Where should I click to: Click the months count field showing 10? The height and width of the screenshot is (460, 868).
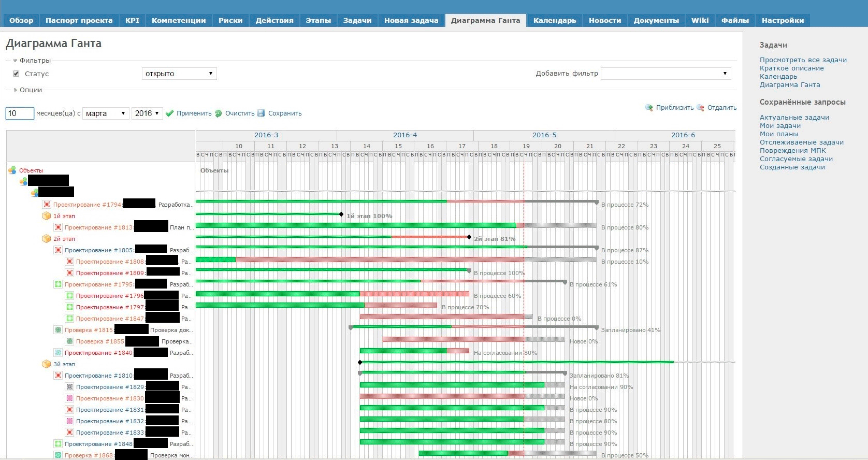(x=20, y=113)
